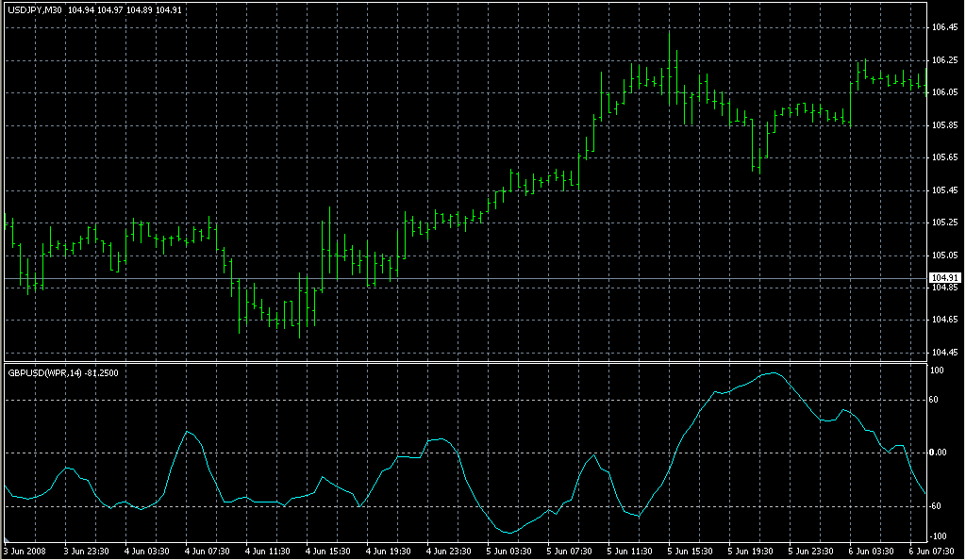Click the 6 Jun 03:30 time label

(x=871, y=552)
